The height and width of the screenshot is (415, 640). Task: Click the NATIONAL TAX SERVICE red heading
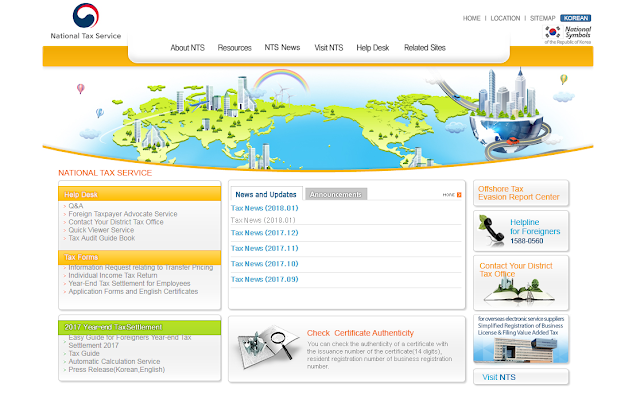105,173
